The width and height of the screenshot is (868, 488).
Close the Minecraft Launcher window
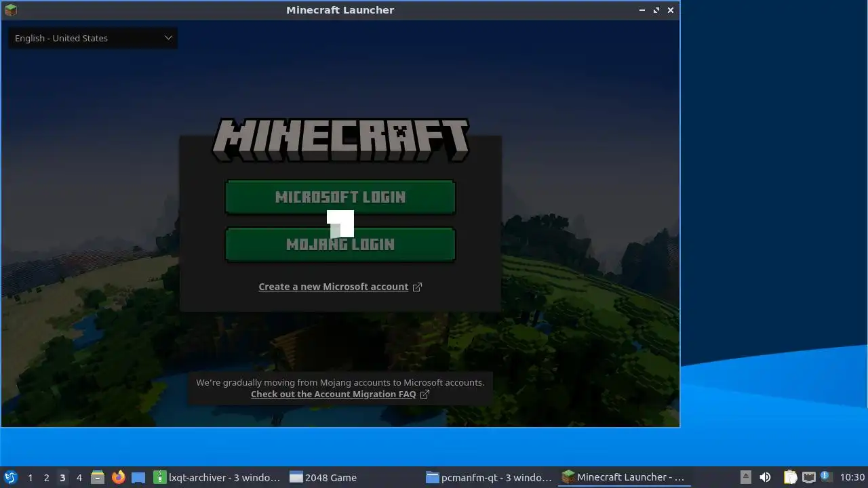click(671, 10)
